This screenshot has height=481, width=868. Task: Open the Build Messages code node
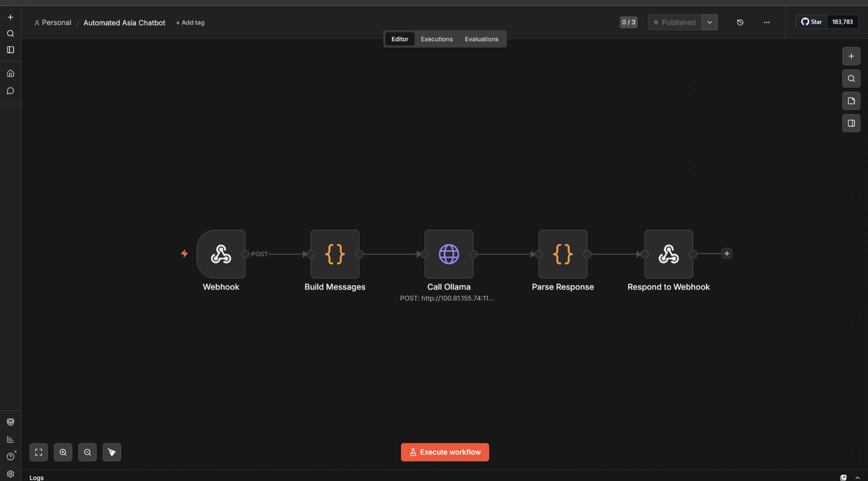coord(335,254)
